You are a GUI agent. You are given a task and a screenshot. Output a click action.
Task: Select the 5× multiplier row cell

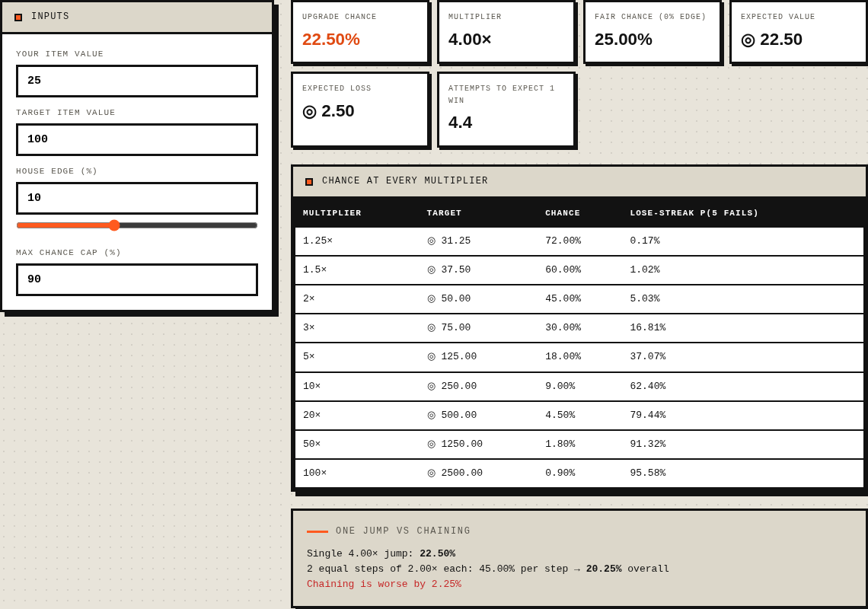pyautogui.click(x=309, y=356)
